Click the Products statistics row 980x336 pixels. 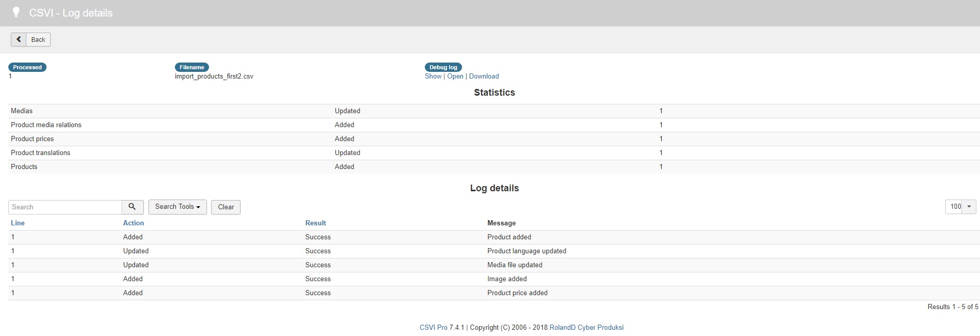(x=494, y=166)
